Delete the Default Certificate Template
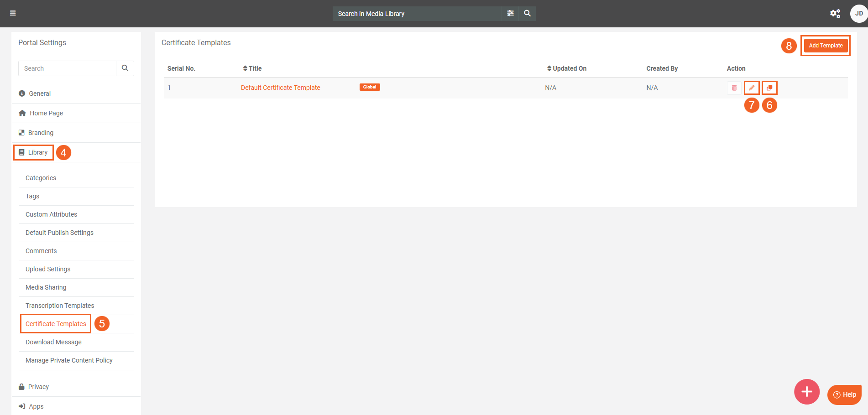This screenshot has width=868, height=415. coord(734,88)
